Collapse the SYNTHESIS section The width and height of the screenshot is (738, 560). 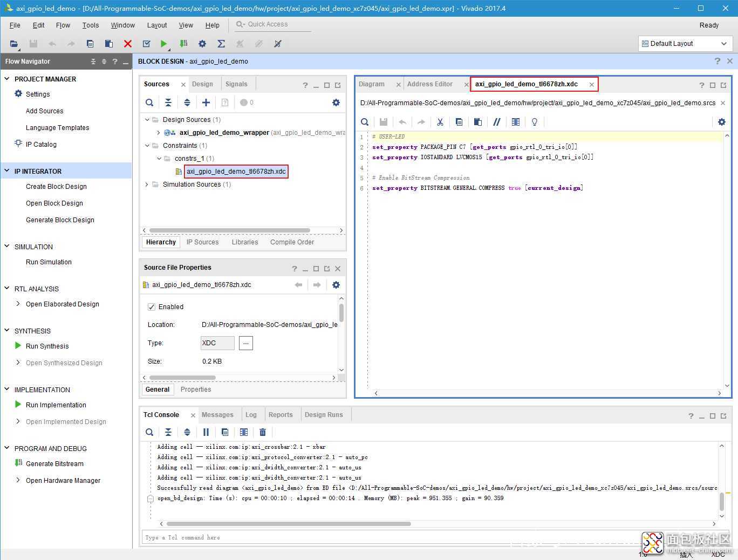[x=7, y=331]
